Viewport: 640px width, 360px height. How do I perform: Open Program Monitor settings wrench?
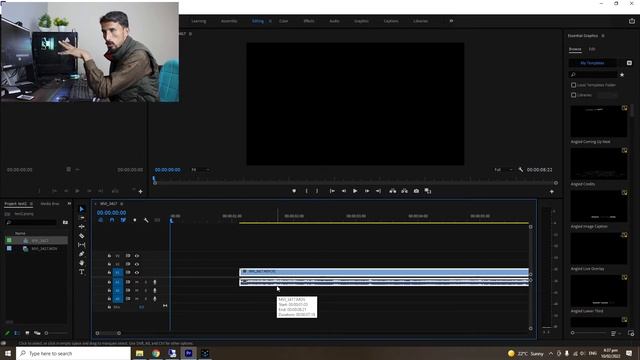tap(521, 169)
